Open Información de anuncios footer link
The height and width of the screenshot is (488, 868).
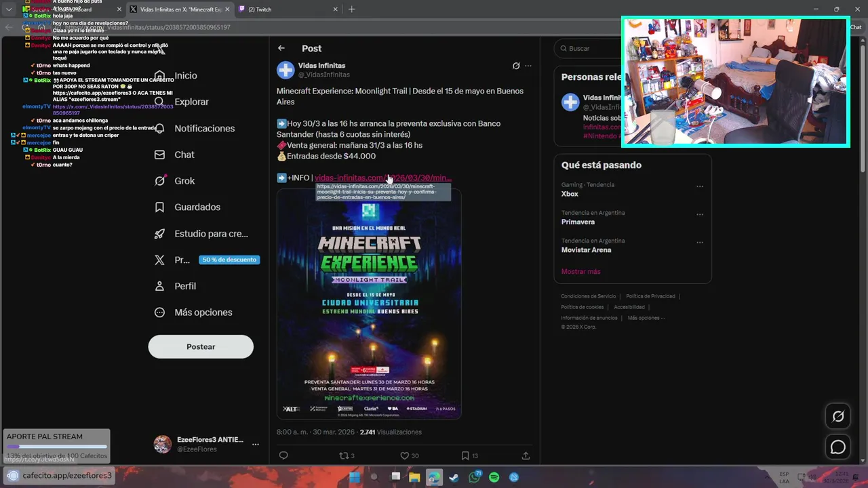(x=589, y=318)
